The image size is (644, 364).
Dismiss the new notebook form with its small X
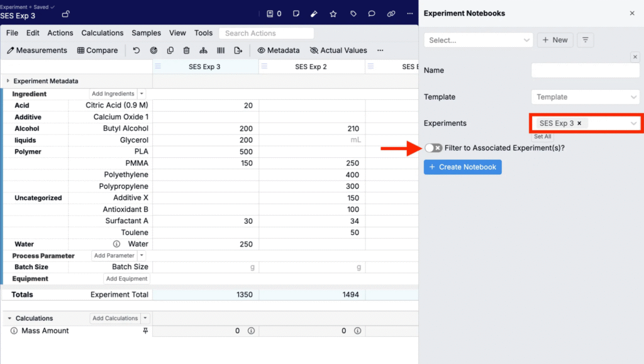click(x=635, y=57)
